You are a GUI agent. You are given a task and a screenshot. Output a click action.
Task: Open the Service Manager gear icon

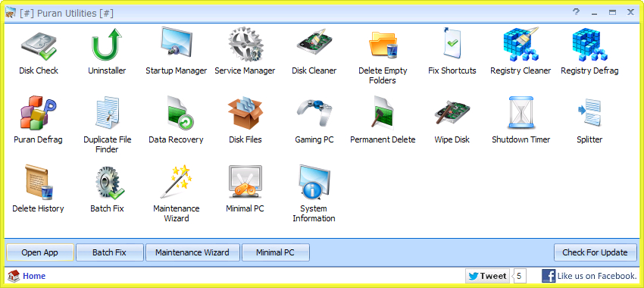[245, 45]
